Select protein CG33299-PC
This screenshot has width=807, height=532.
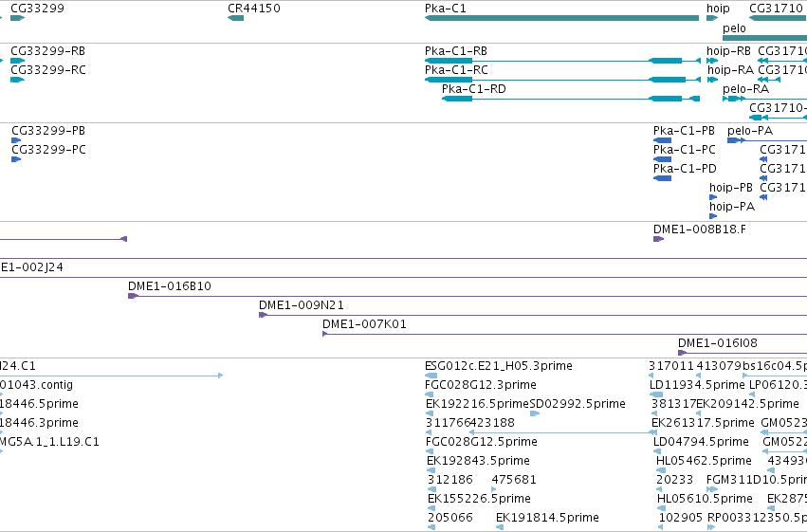(x=16, y=159)
